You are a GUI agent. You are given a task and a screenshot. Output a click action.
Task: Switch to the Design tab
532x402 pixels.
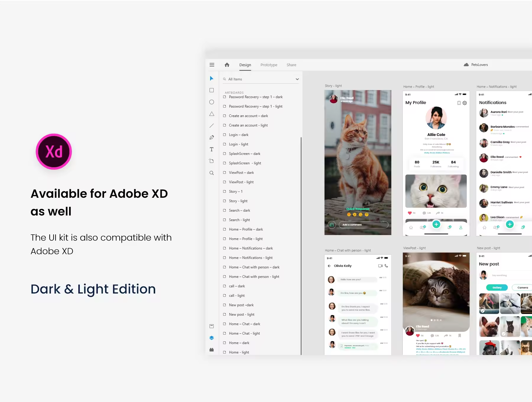pyautogui.click(x=245, y=65)
